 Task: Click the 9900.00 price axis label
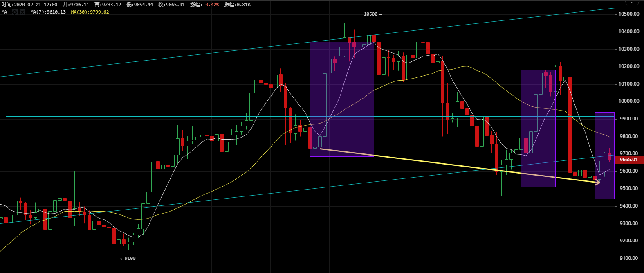point(629,119)
